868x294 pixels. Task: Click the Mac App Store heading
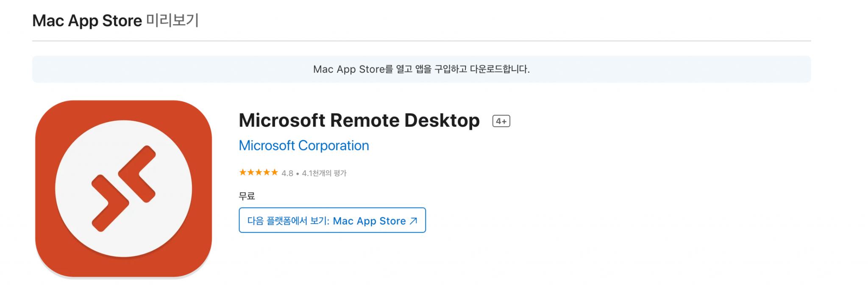87,20
